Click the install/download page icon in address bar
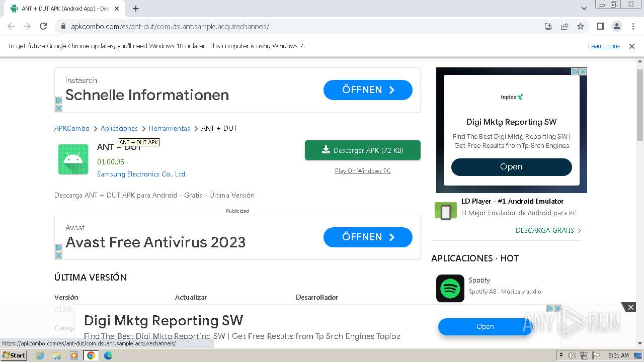Screen dimensions: 644x362 (x=548, y=27)
